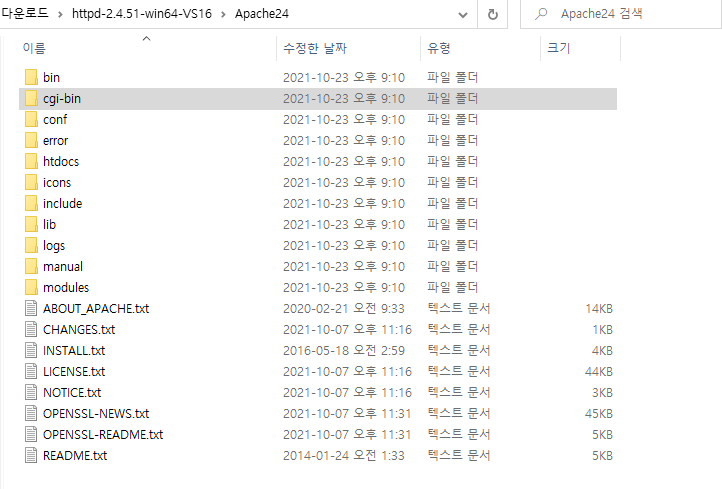This screenshot has width=722, height=489.
Task: Select the ABOUT_APACHE.txt file name
Action: (96, 309)
